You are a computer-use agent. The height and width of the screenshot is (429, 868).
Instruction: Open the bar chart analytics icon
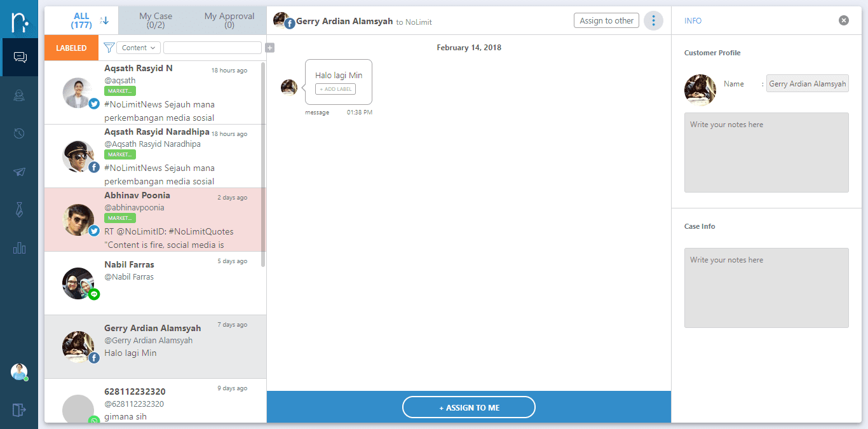pos(20,248)
